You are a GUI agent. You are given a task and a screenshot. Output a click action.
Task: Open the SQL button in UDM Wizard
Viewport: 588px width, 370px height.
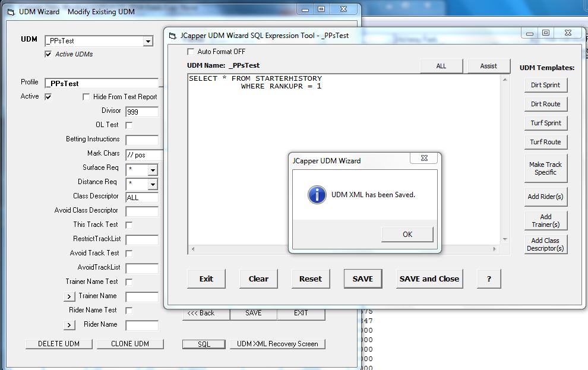[204, 344]
